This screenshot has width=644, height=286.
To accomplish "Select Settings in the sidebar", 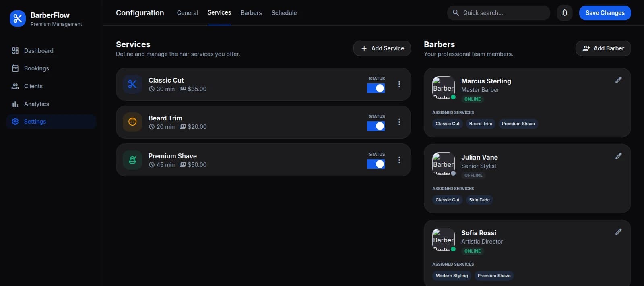I will [x=51, y=122].
